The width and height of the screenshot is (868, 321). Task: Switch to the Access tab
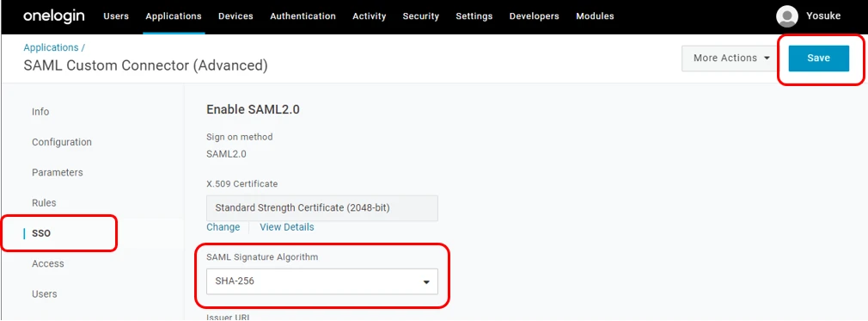(47, 264)
